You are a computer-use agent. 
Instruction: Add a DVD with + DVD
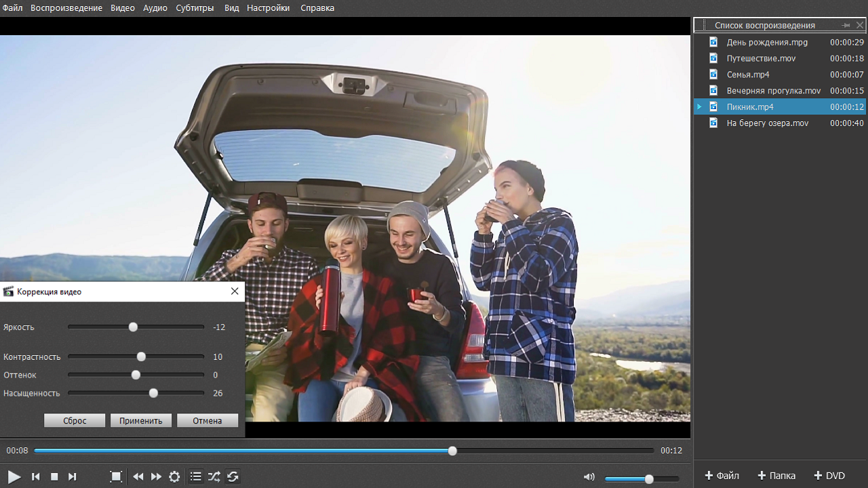(829, 476)
